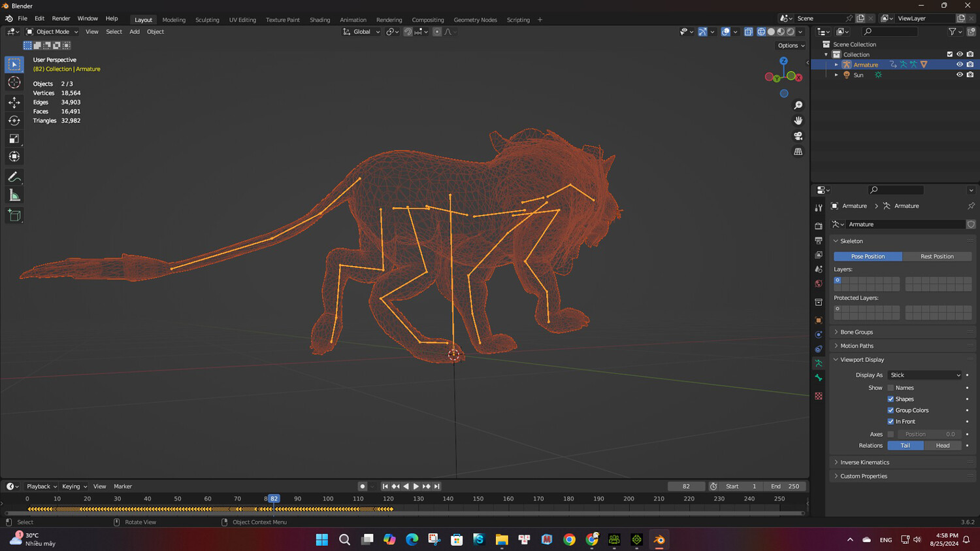The height and width of the screenshot is (551, 980).
Task: Pin the properties editor with the pin icon
Action: click(x=971, y=206)
